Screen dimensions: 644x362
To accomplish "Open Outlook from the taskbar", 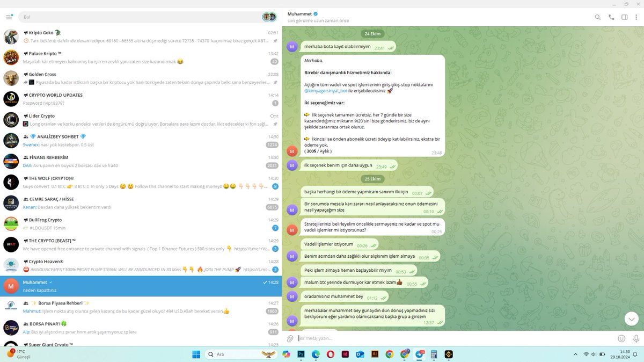I will pos(360,354).
